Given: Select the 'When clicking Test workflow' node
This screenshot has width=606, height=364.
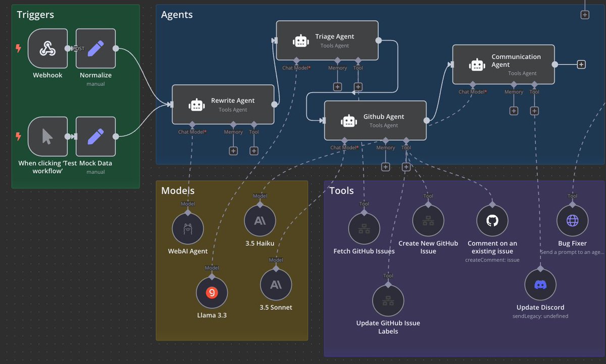Looking at the screenshot, I should tap(47, 136).
